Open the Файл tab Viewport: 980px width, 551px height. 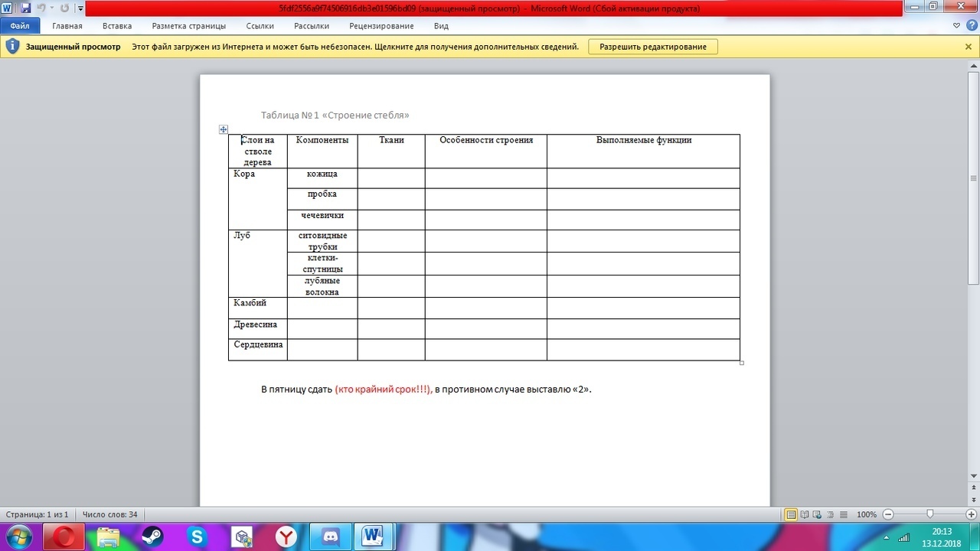pyautogui.click(x=20, y=26)
